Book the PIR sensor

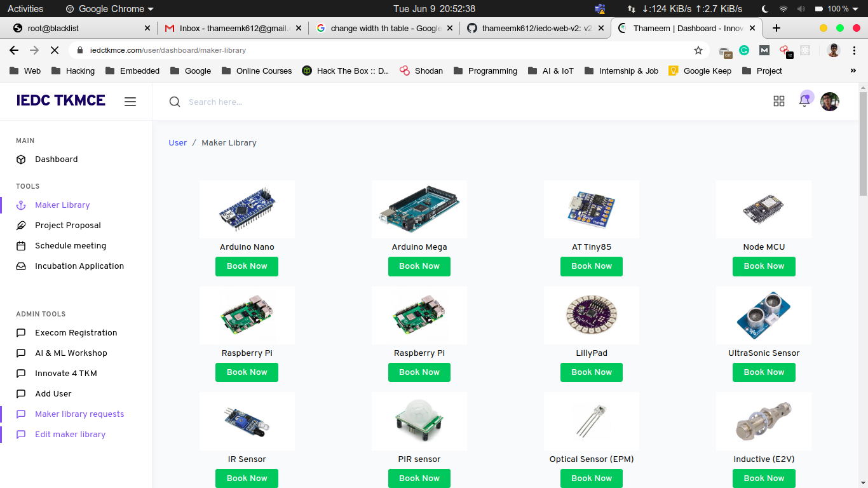[419, 478]
